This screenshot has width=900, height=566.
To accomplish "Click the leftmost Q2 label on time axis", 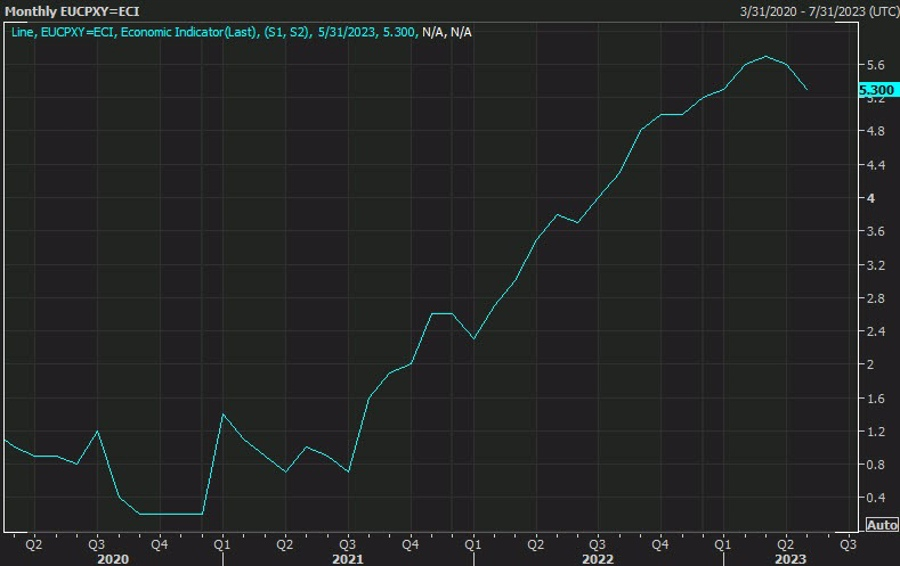I will (33, 545).
